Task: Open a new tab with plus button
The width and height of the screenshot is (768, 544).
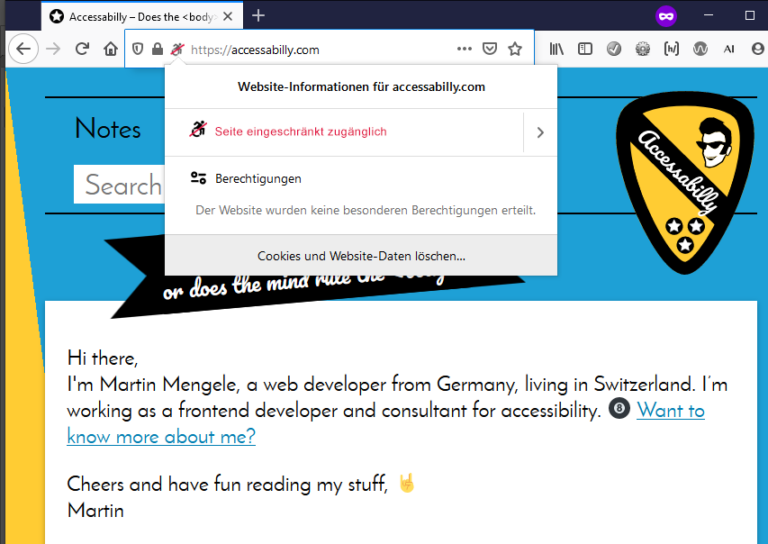Action: pos(258,16)
